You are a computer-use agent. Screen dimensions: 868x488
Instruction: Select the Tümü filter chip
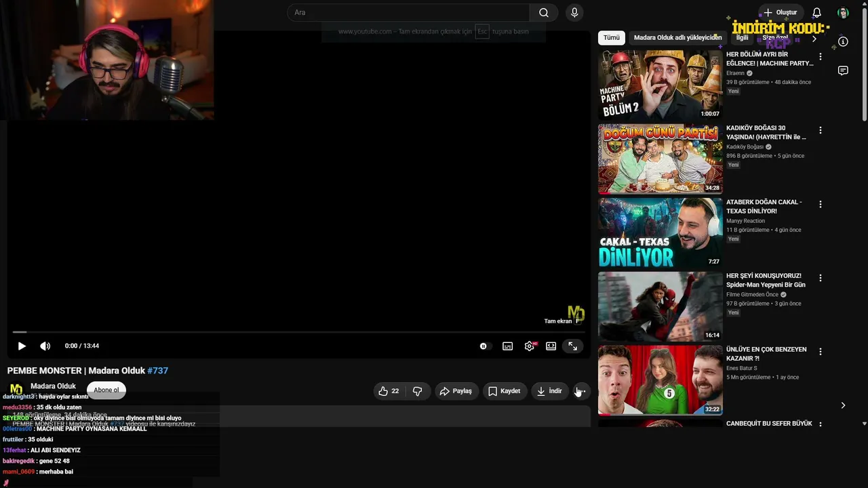[612, 38]
